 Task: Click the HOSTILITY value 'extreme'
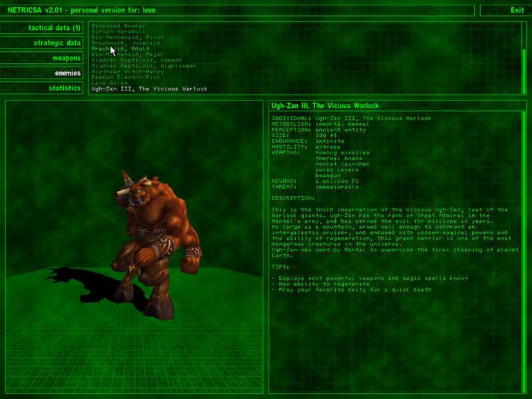328,147
